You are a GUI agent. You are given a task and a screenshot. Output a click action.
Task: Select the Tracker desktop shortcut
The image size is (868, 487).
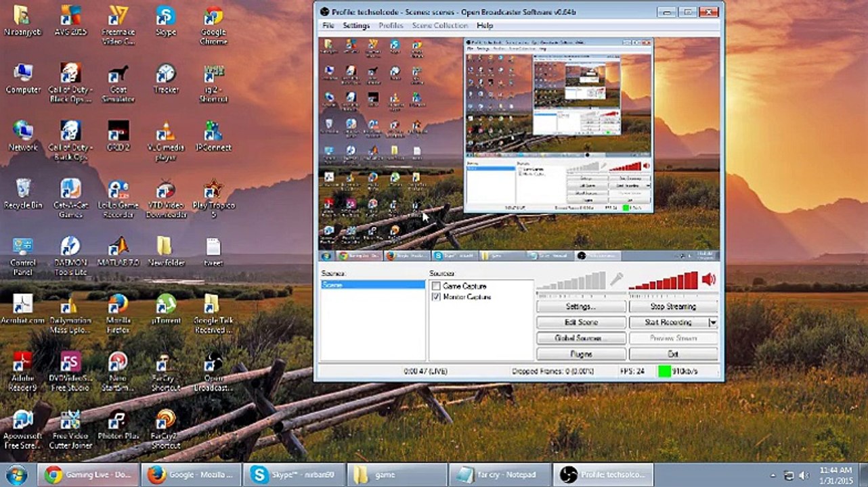tap(165, 79)
